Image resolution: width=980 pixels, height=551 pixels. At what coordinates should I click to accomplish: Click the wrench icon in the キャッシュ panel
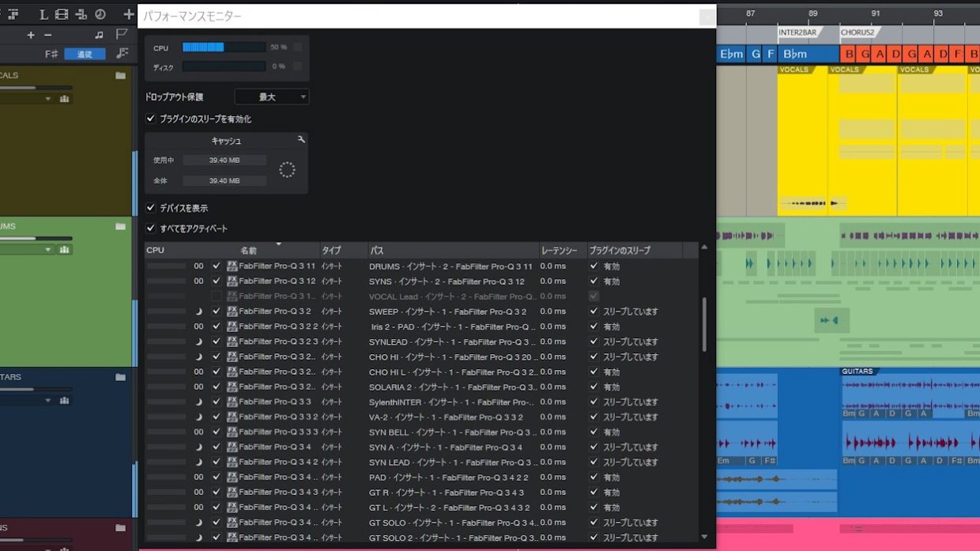coord(301,139)
